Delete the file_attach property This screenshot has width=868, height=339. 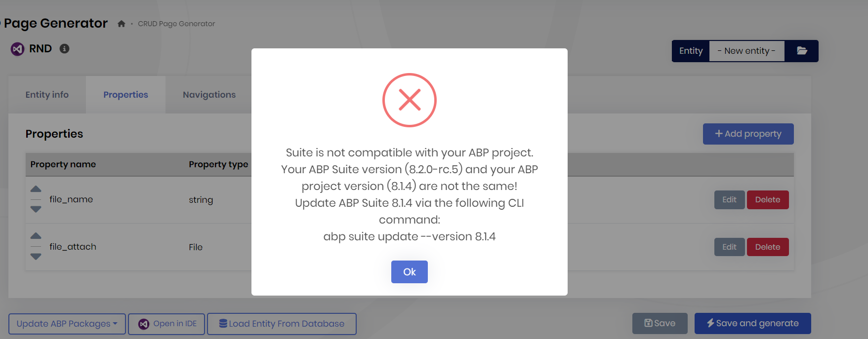pyautogui.click(x=767, y=247)
